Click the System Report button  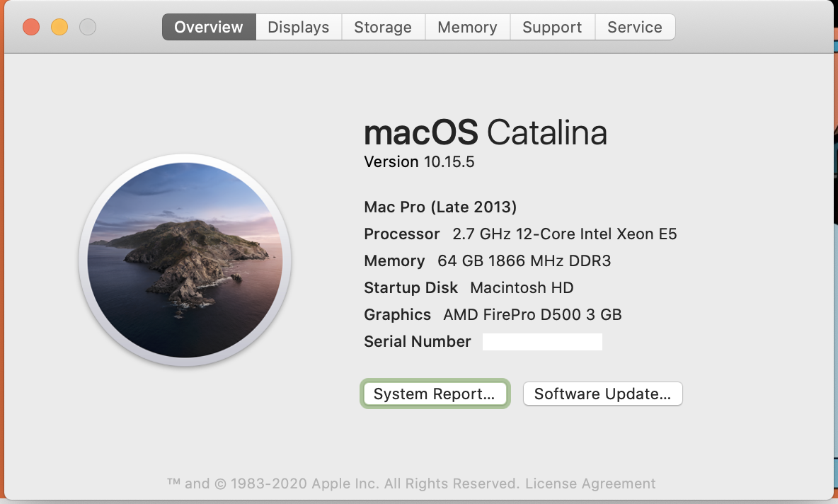[435, 394]
